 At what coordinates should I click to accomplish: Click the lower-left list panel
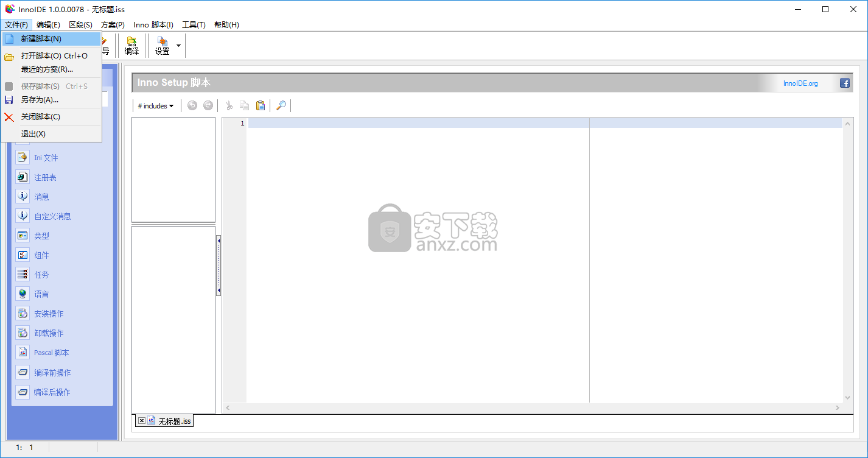point(173,320)
